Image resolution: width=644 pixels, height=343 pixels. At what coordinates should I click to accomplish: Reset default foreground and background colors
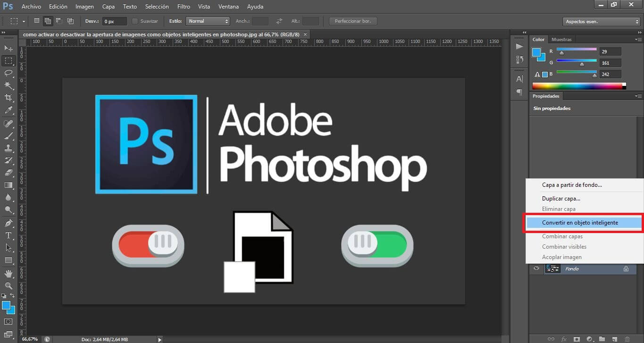[x=4, y=296]
